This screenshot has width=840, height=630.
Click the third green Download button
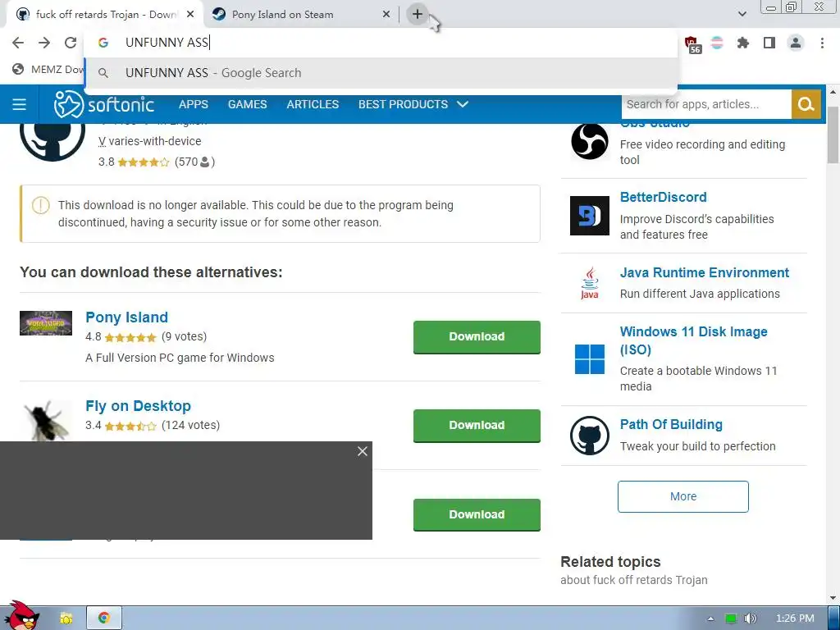tap(477, 515)
